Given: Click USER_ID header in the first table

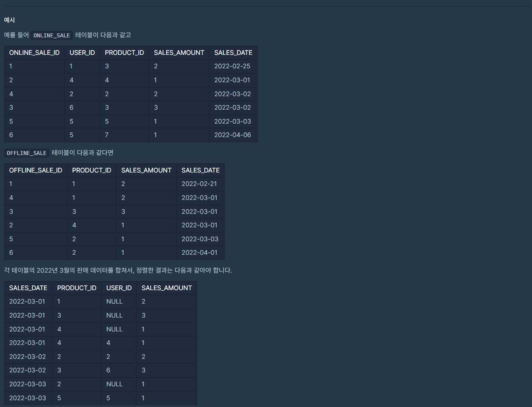Looking at the screenshot, I should [82, 52].
